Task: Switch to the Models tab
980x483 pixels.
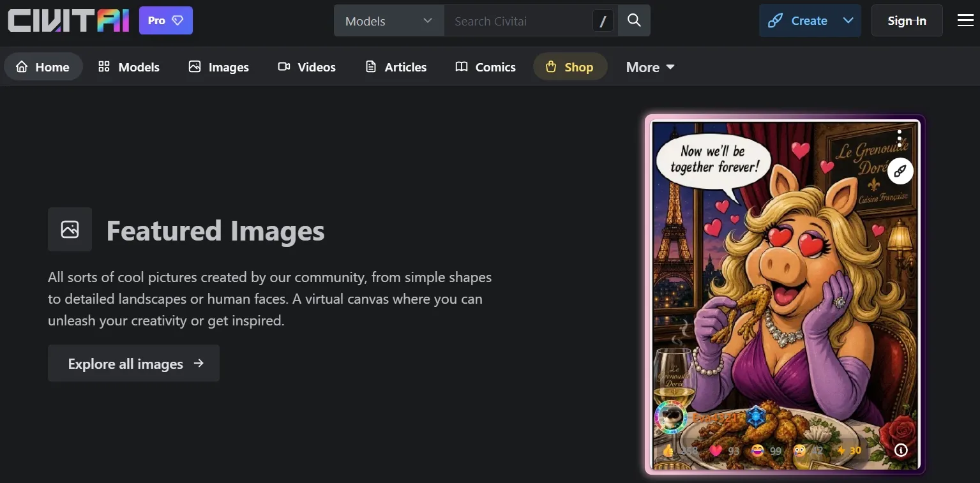Action: [x=129, y=67]
